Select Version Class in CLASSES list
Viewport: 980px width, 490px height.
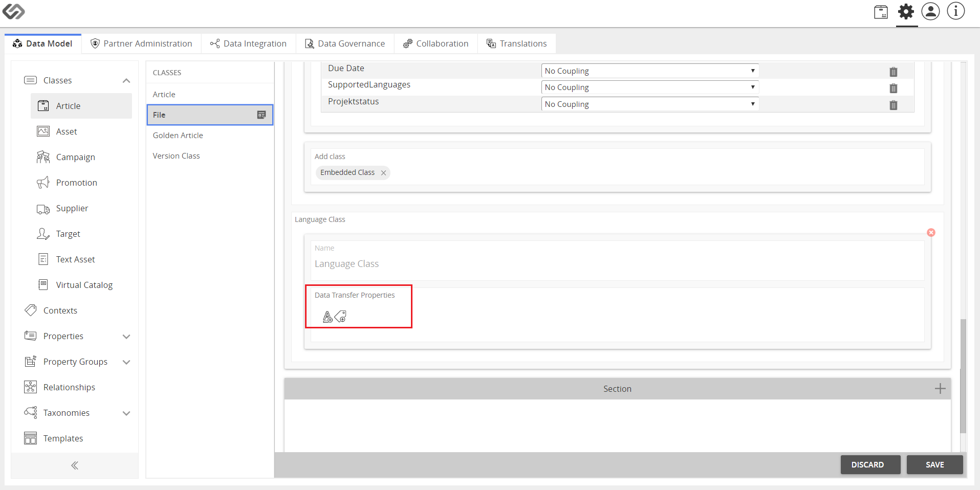click(210, 156)
